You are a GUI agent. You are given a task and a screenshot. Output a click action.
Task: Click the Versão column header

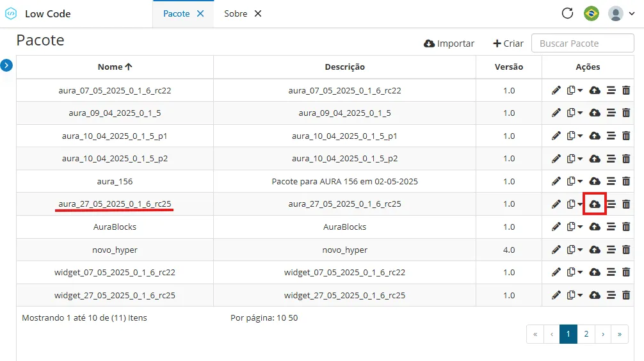(509, 67)
